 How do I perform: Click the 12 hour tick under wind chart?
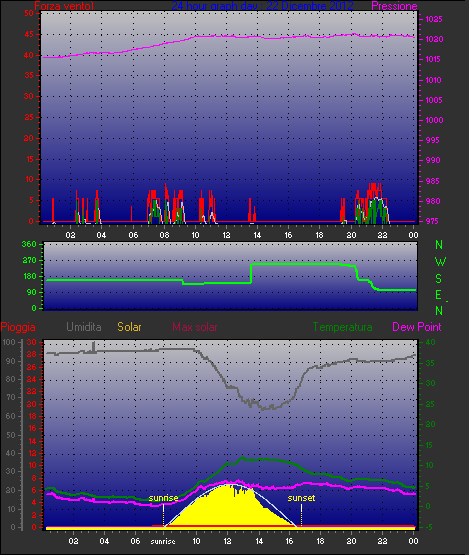pos(226,235)
